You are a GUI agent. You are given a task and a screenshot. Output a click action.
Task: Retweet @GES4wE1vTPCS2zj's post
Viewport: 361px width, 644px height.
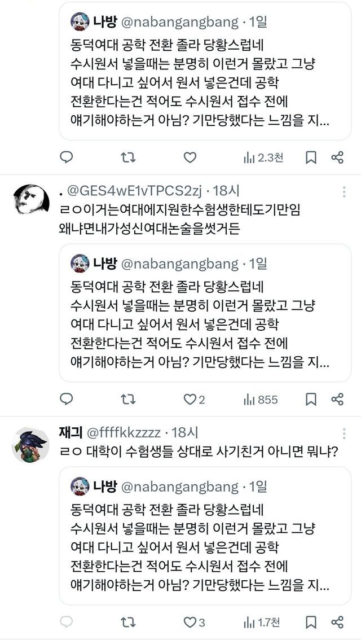coord(129,399)
